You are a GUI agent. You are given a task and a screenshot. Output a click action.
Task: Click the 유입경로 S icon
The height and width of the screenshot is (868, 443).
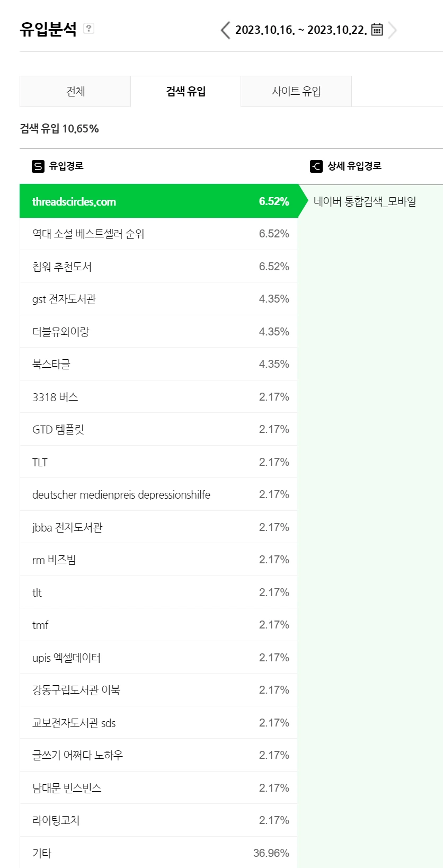(38, 166)
